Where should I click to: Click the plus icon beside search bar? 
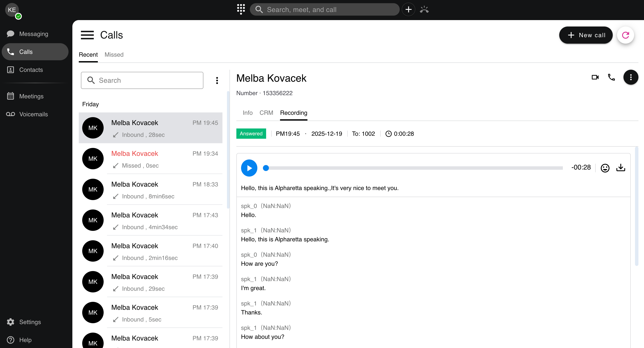408,9
